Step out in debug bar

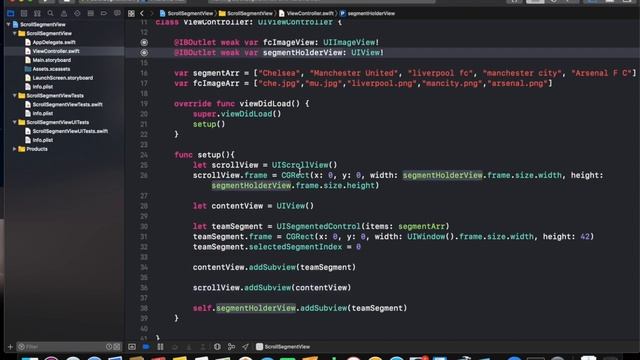click(203, 347)
